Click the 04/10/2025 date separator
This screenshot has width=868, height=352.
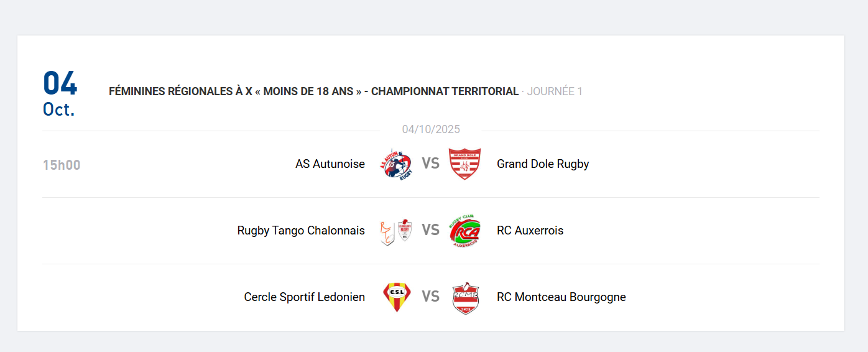click(431, 129)
